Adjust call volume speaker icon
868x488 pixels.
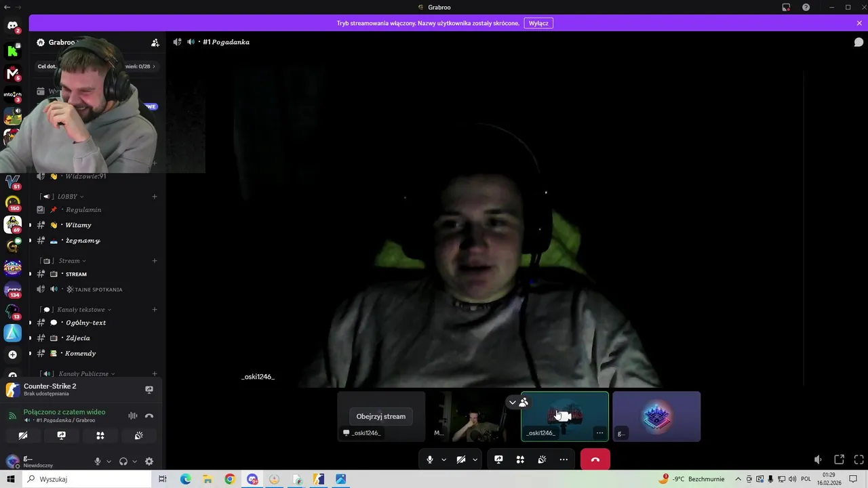click(818, 460)
